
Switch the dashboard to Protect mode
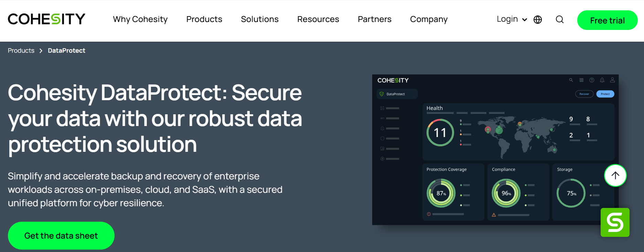(605, 94)
